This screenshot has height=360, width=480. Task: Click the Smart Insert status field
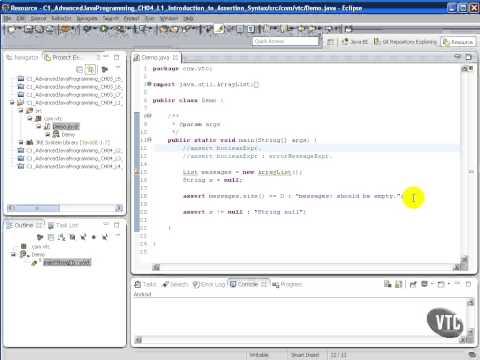click(x=305, y=355)
